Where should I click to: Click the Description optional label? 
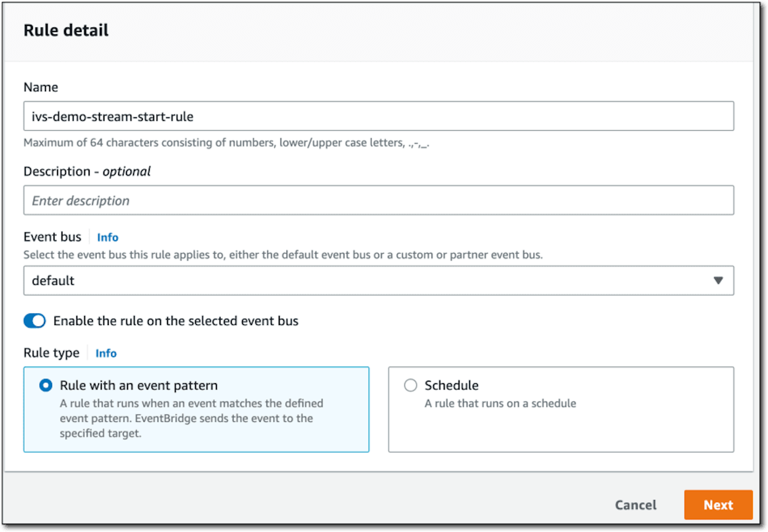(x=87, y=171)
